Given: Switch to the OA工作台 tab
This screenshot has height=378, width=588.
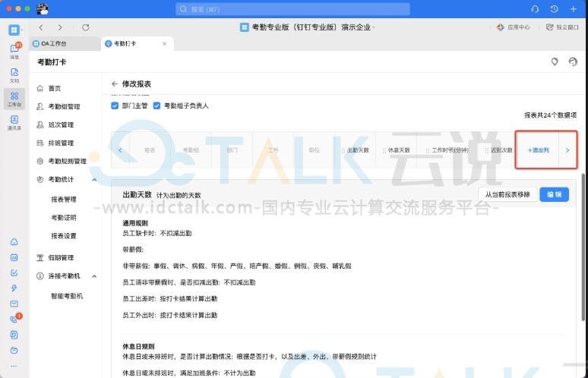Looking at the screenshot, I should 65,44.
